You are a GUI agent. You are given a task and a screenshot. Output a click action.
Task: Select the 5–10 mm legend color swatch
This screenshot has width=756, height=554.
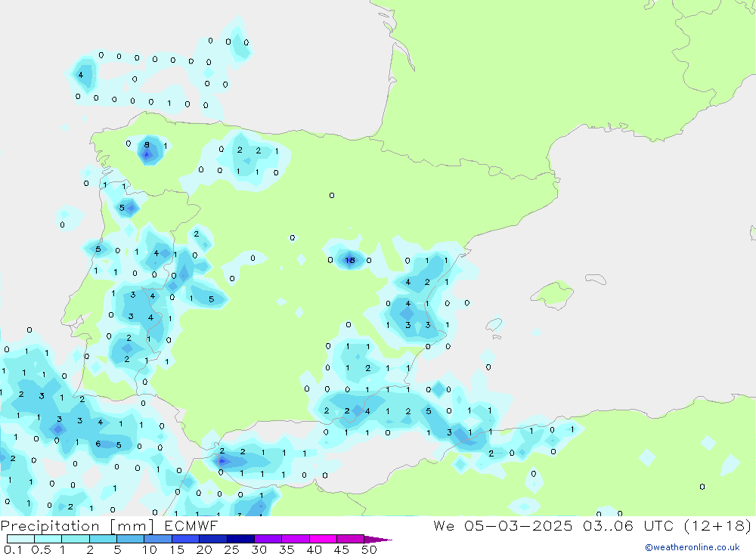pyautogui.click(x=131, y=539)
